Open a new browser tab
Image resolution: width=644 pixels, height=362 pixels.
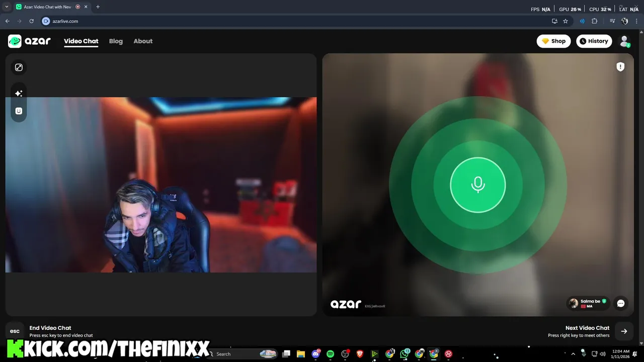coord(98,7)
